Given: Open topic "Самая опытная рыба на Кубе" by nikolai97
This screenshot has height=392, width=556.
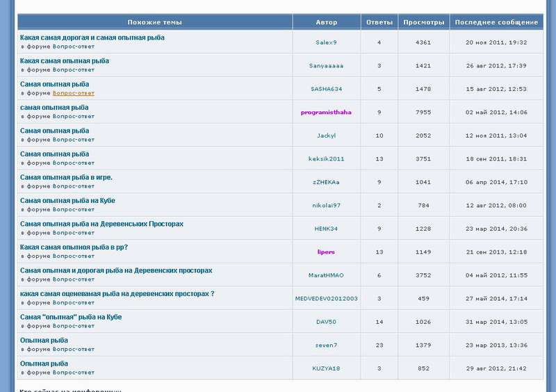Looking at the screenshot, I should (x=67, y=201).
